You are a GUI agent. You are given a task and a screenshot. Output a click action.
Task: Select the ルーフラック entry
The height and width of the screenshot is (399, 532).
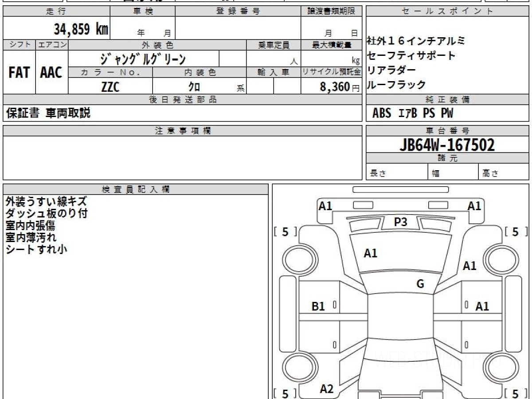pyautogui.click(x=396, y=85)
